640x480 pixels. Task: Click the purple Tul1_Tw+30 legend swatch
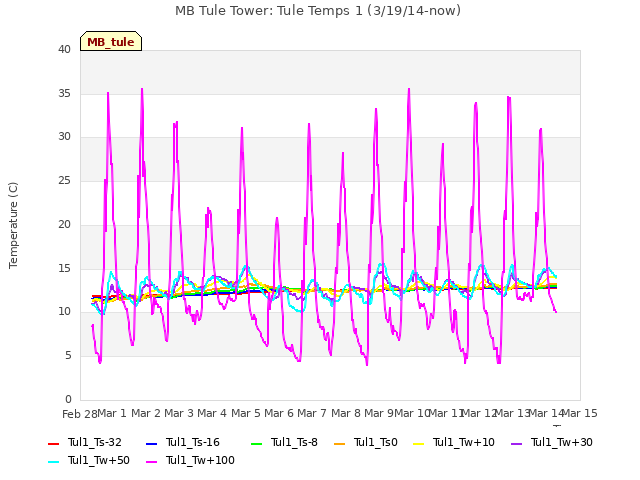(516, 443)
